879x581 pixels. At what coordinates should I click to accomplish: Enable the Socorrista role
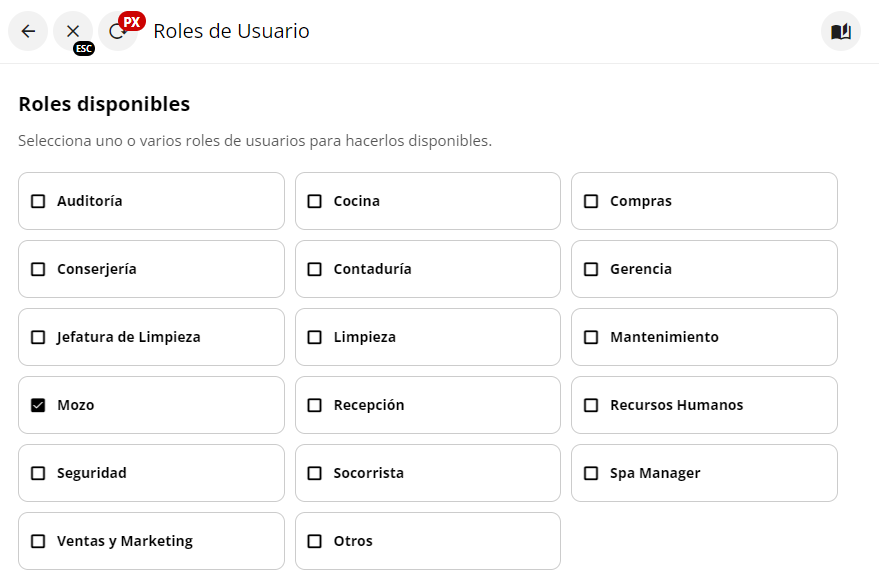pos(315,473)
